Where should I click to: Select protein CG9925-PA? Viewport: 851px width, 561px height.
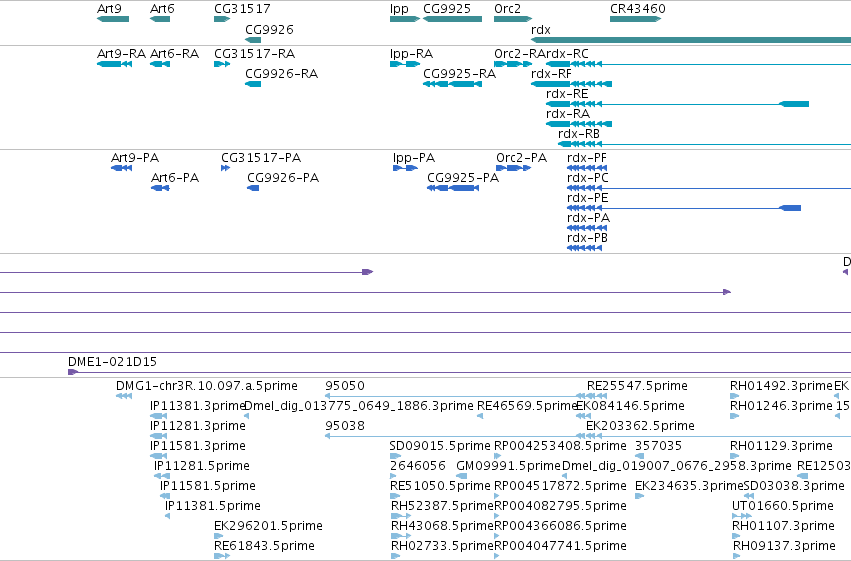[463, 178]
